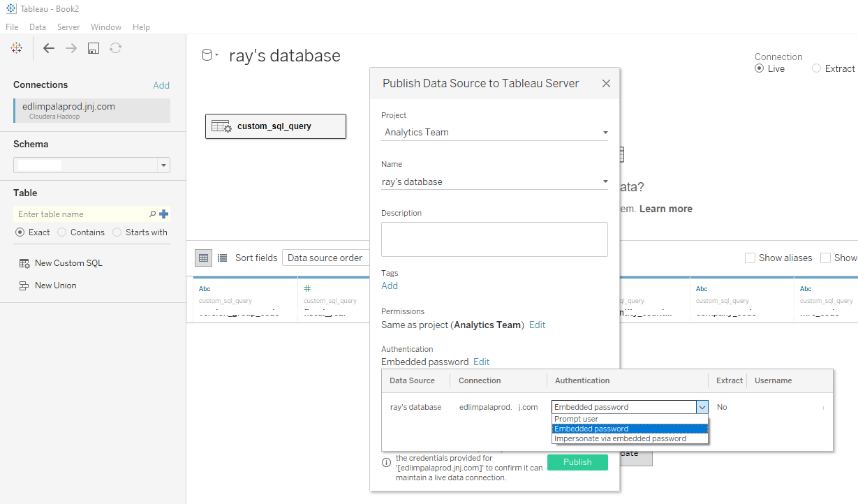Click the Tableau start page icon
858x504 pixels.
(x=16, y=47)
